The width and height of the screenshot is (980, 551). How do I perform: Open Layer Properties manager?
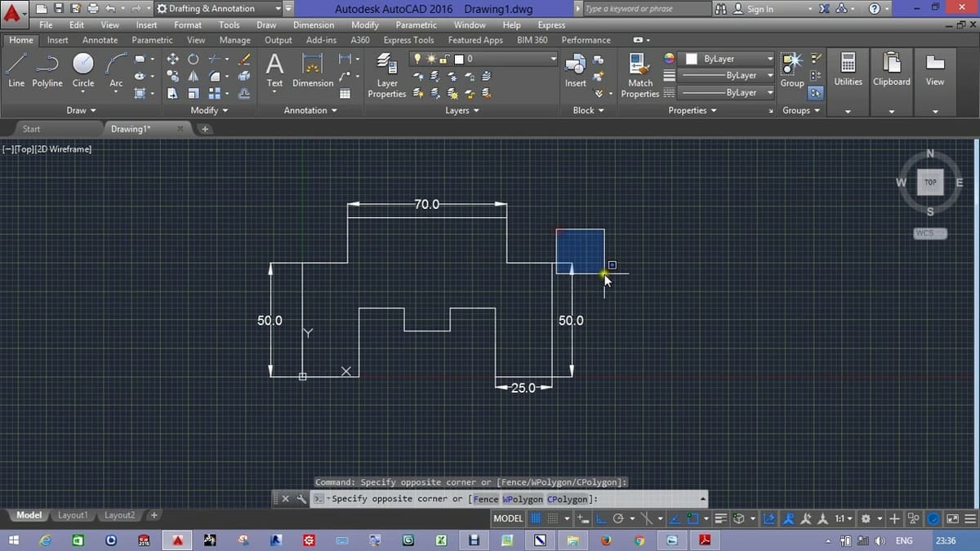[x=387, y=76]
